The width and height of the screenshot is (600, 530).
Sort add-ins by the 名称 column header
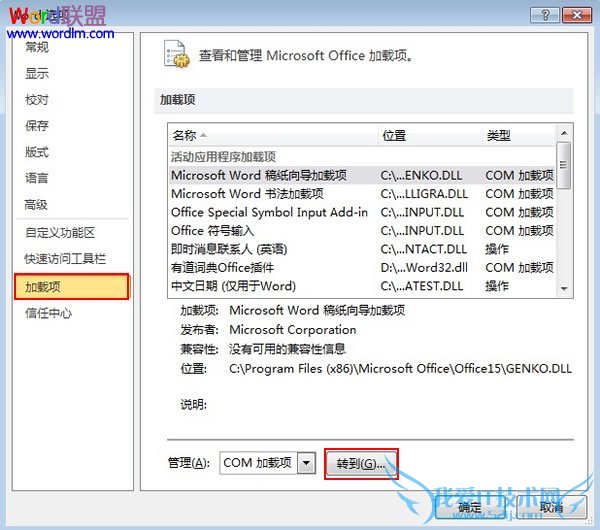click(x=273, y=135)
